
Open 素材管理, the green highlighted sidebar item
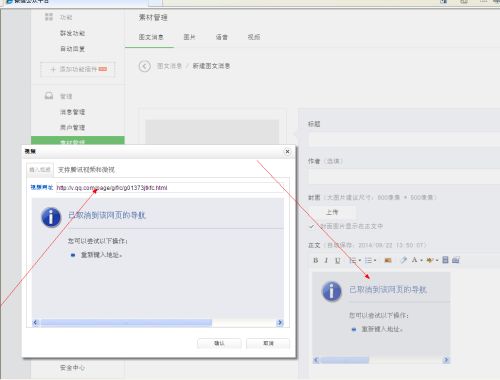(x=78, y=140)
